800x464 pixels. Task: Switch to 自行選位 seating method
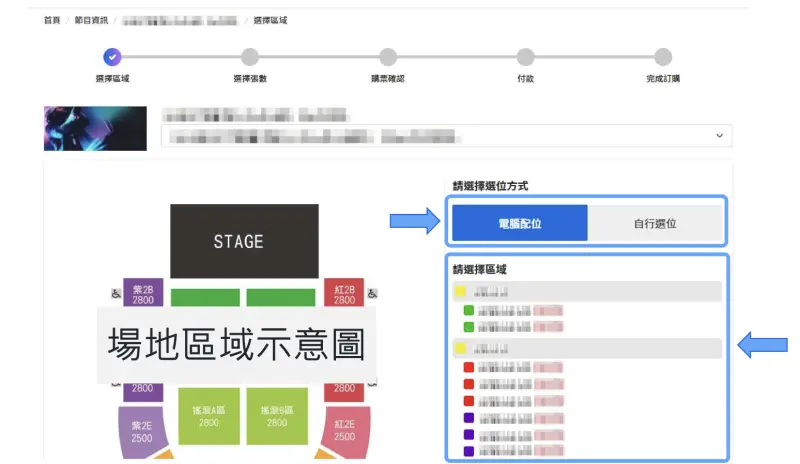[x=655, y=223]
